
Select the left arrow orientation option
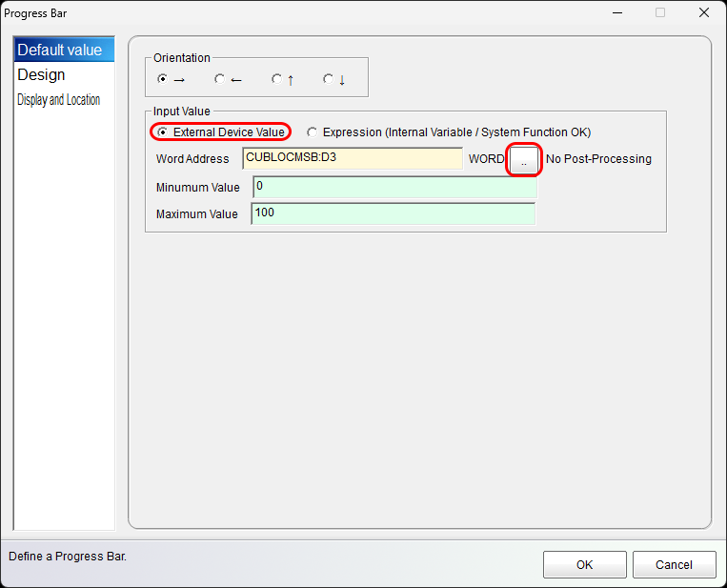click(x=220, y=79)
